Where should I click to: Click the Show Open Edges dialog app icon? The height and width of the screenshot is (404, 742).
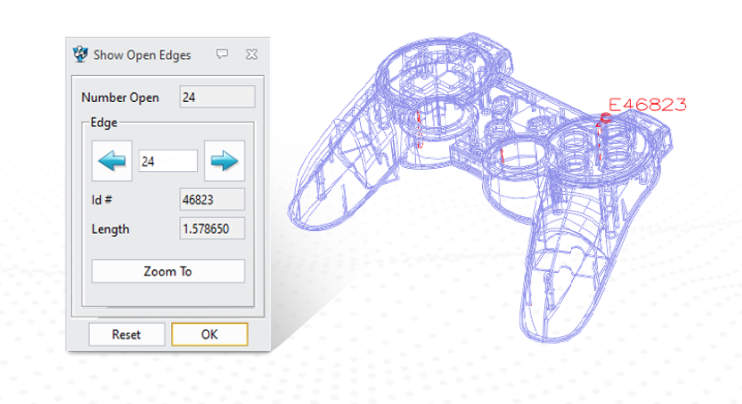coord(80,54)
